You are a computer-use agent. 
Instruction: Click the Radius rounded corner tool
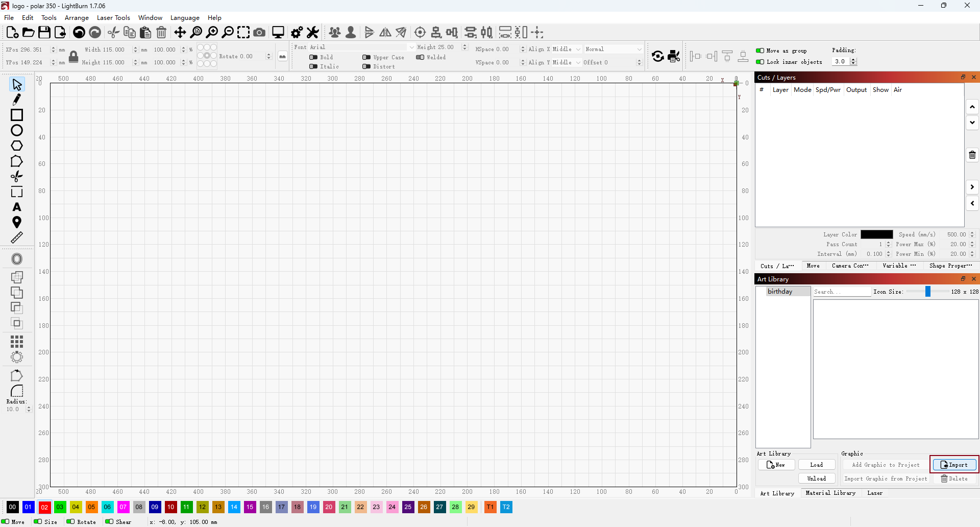click(x=17, y=391)
